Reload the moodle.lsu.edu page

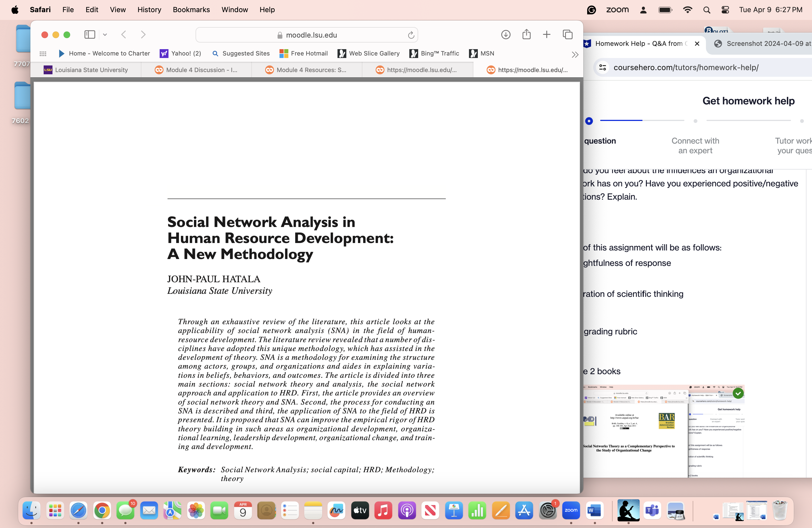(x=411, y=35)
